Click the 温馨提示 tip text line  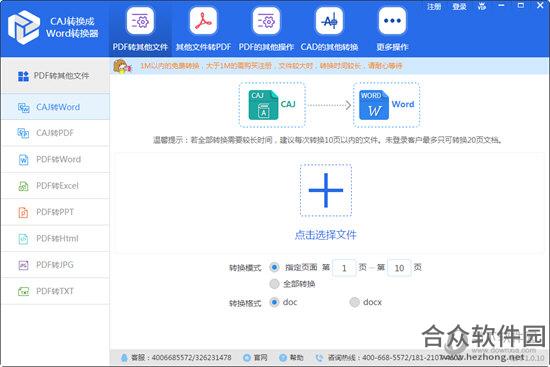[x=328, y=140]
